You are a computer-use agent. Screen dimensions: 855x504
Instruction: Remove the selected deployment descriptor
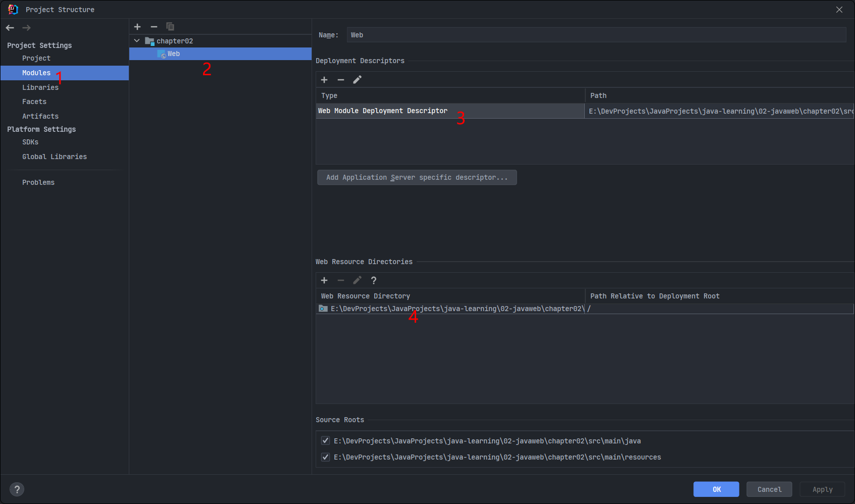341,80
